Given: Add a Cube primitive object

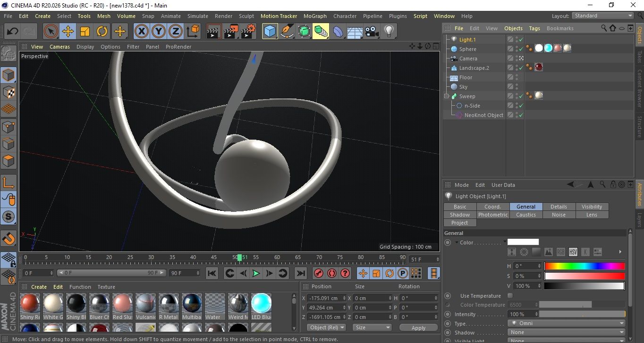Looking at the screenshot, I should click(270, 32).
